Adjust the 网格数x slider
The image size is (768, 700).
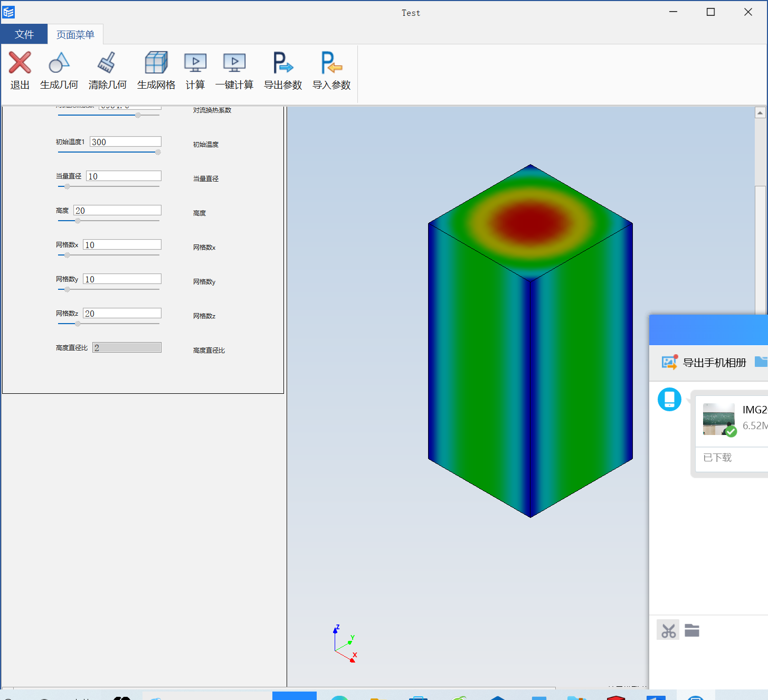tap(109, 255)
